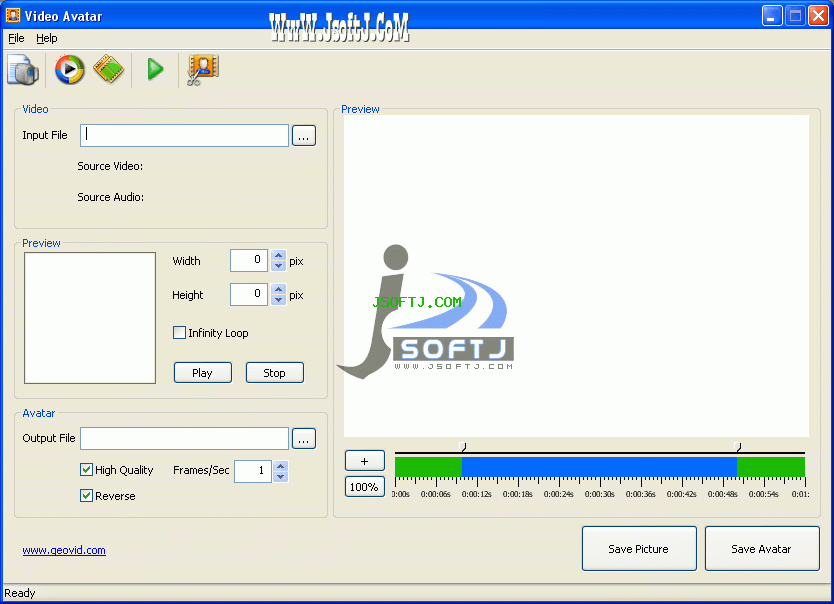834x604 pixels.
Task: Browse for the output file
Action: [x=304, y=439]
